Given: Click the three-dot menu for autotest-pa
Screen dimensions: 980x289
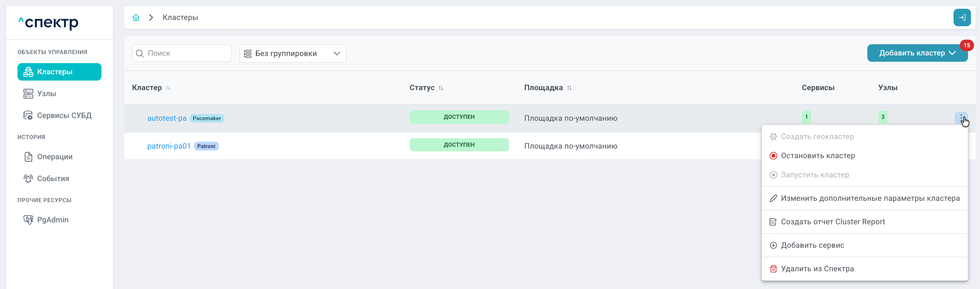Looking at the screenshot, I should [x=961, y=118].
